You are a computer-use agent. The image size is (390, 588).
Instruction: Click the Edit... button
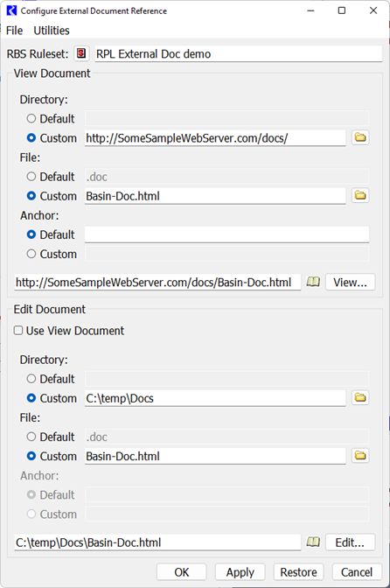(350, 542)
